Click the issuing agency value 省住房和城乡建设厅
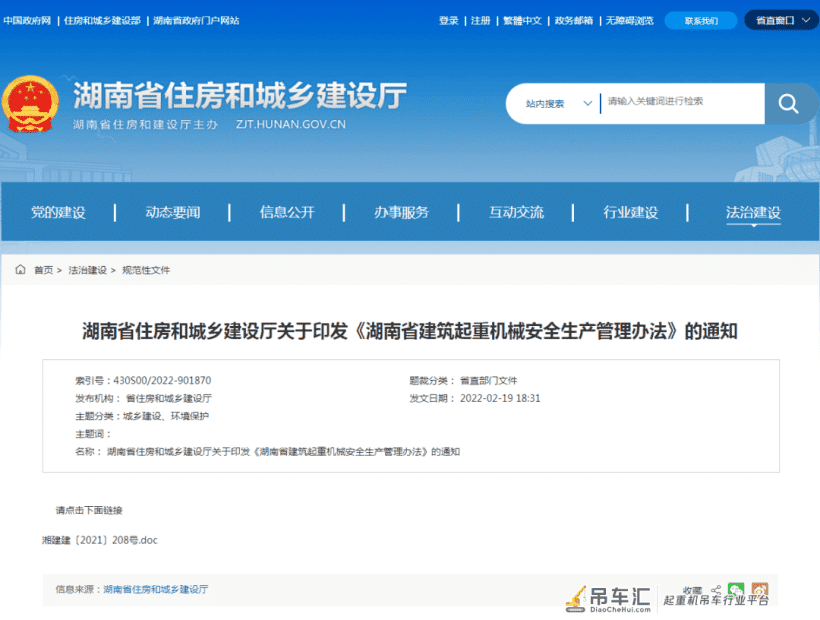820x620 pixels. point(168,398)
